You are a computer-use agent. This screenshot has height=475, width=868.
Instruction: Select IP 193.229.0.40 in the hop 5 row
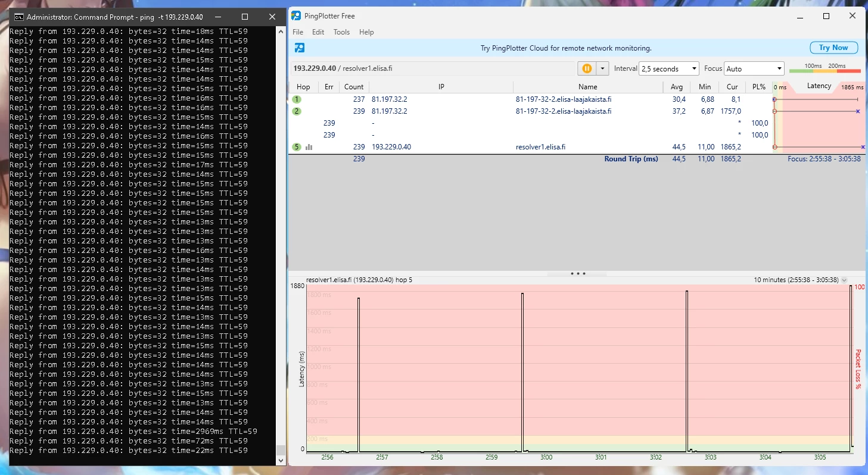tap(391, 147)
